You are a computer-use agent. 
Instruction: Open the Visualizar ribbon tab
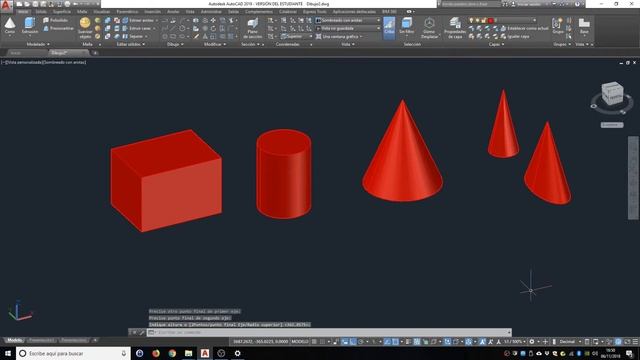(x=101, y=11)
